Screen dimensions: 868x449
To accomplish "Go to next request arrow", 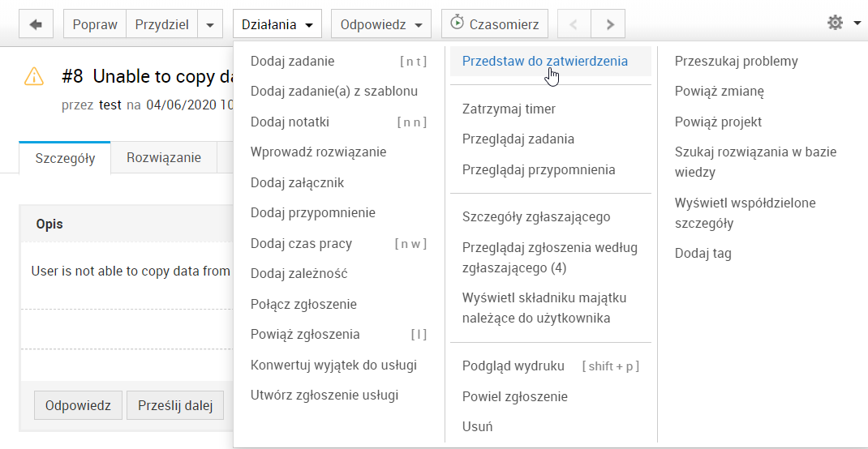I will coord(609,24).
